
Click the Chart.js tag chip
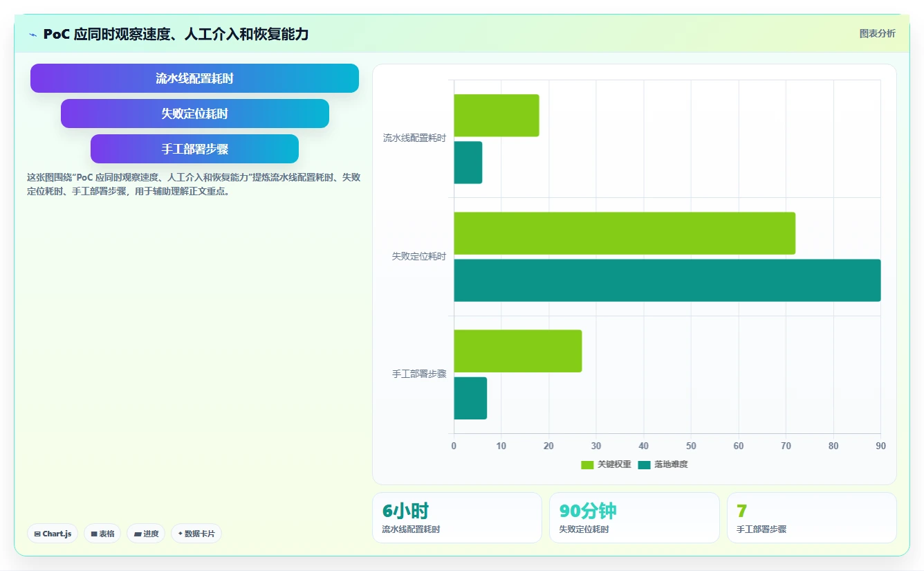53,534
